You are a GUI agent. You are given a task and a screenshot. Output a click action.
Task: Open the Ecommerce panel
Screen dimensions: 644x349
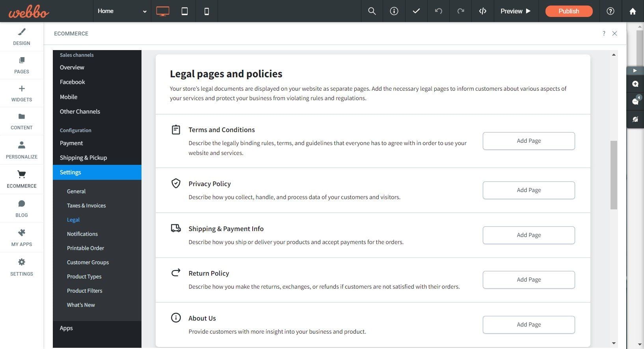pos(22,179)
